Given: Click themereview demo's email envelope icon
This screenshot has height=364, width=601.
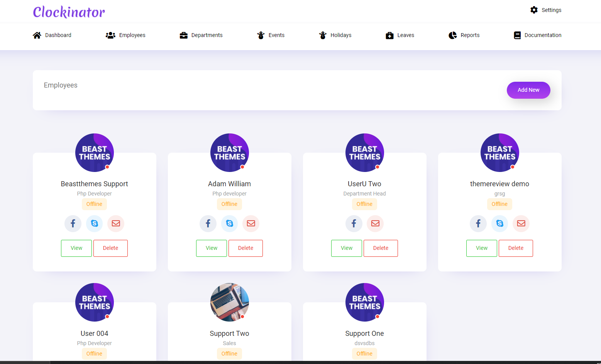Looking at the screenshot, I should (521, 223).
